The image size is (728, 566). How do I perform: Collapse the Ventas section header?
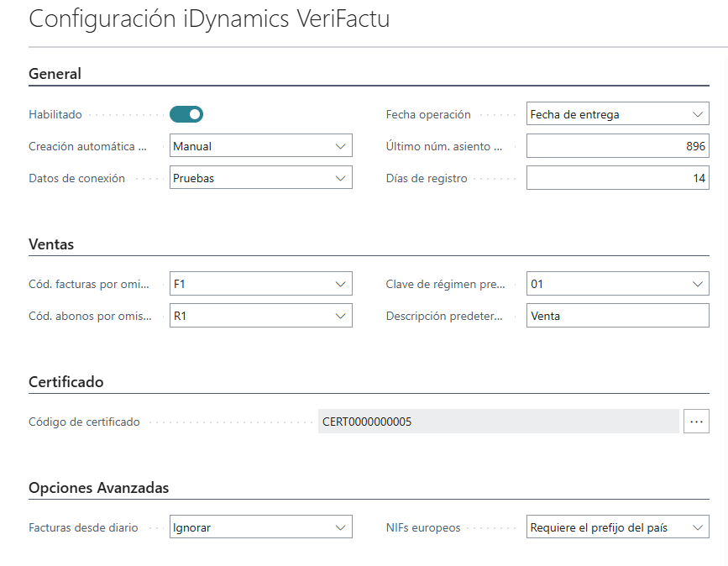(51, 245)
